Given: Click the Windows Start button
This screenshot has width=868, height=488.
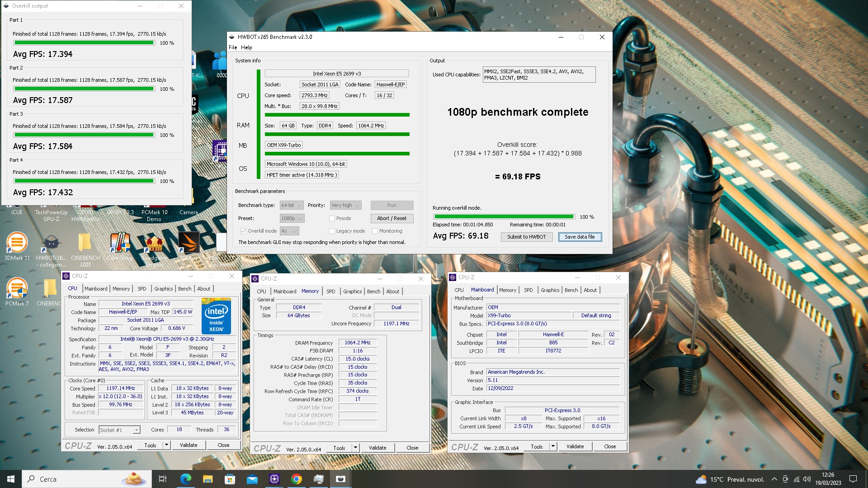Looking at the screenshot, I should (x=11, y=479).
